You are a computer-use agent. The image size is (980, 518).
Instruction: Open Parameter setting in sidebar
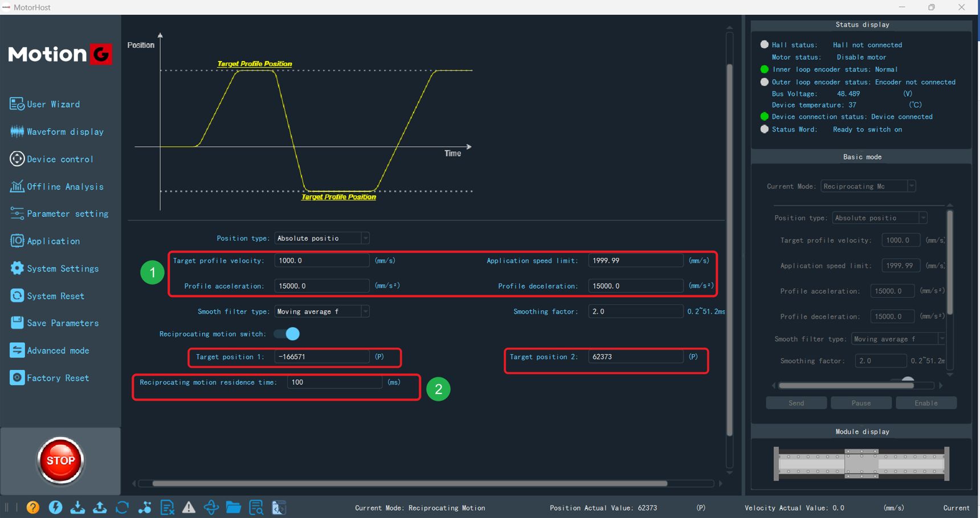click(59, 213)
